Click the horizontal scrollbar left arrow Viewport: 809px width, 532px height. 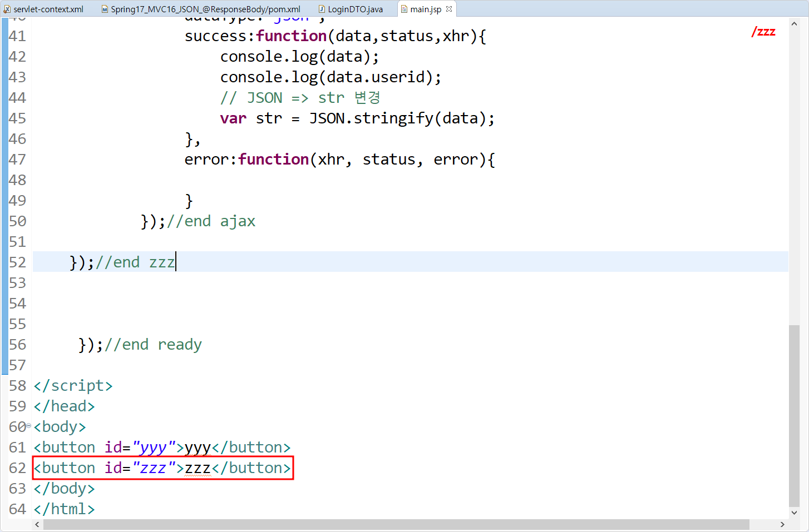(37, 524)
